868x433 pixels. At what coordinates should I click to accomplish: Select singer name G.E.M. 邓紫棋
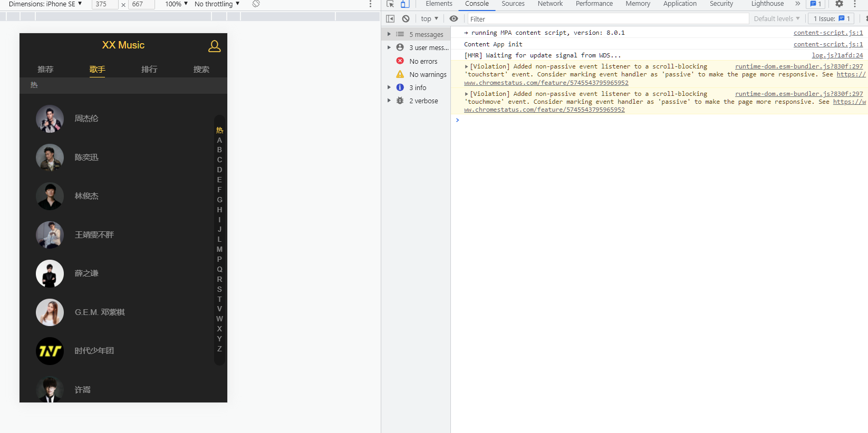(100, 312)
